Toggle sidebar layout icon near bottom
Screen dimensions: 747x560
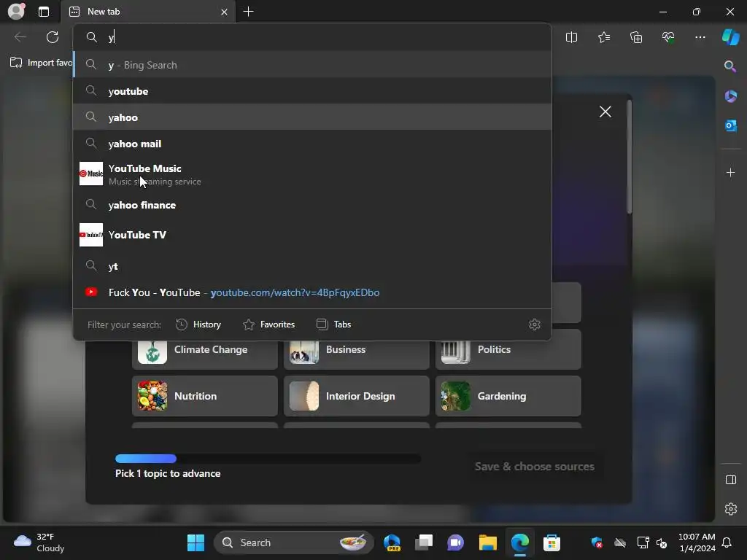click(x=730, y=480)
